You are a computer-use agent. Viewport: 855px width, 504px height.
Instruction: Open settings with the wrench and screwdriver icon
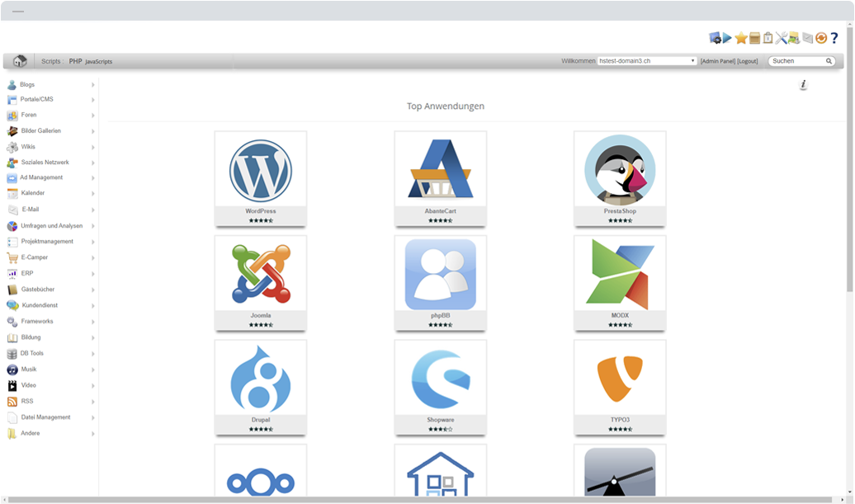coord(781,38)
